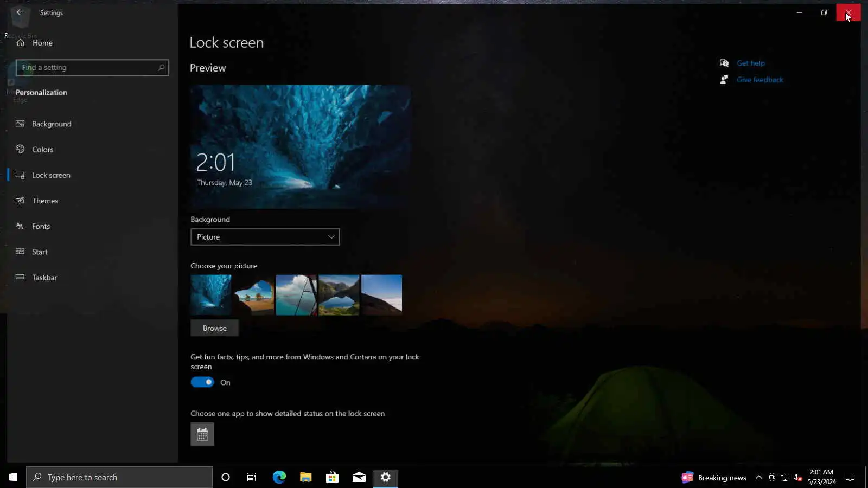Open the Settings Home page
Image resolution: width=868 pixels, height=488 pixels.
pos(35,43)
